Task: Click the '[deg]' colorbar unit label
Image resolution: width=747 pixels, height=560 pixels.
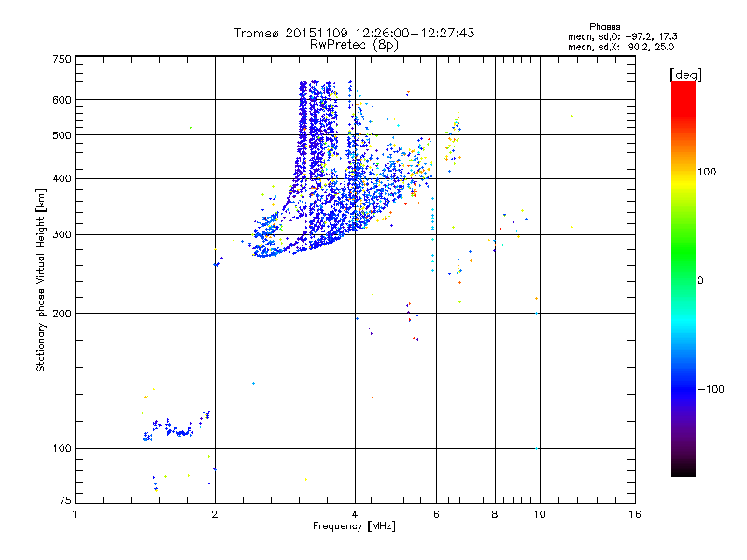Action: [685, 75]
